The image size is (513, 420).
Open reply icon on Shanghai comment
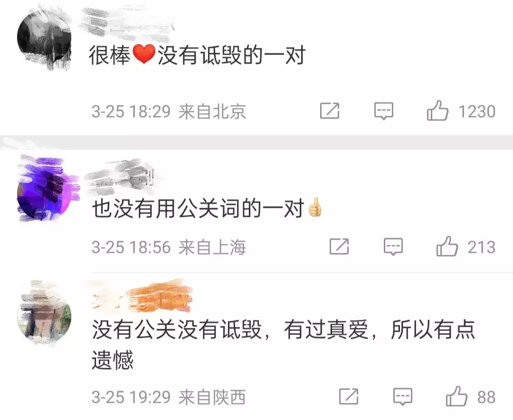click(393, 247)
